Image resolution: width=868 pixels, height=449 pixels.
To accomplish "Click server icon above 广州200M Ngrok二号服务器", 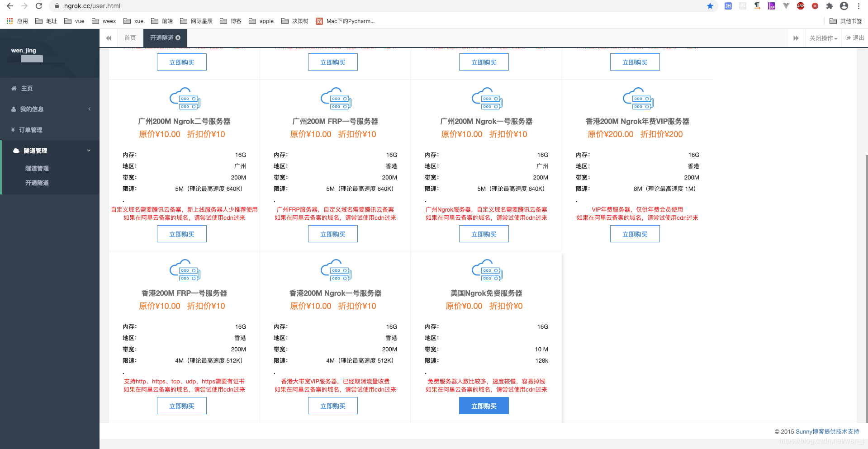I will pyautogui.click(x=185, y=99).
